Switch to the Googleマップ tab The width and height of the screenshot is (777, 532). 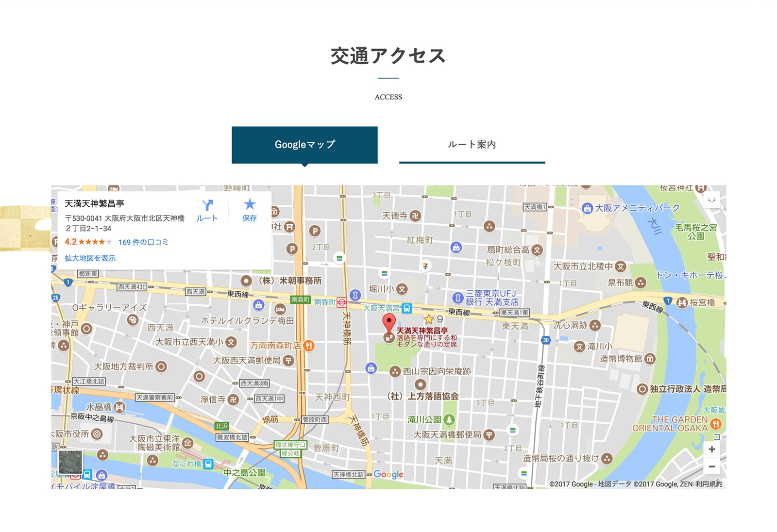pos(304,145)
